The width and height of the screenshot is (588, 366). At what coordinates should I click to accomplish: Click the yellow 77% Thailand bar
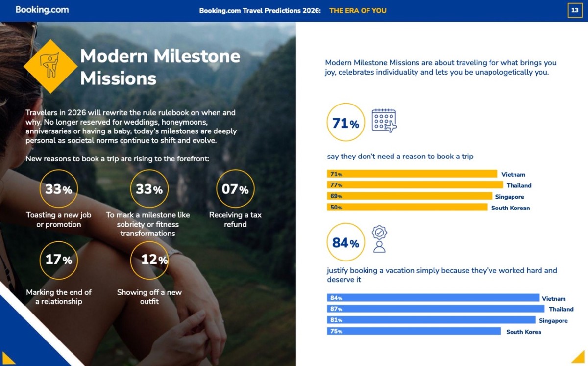coord(415,185)
